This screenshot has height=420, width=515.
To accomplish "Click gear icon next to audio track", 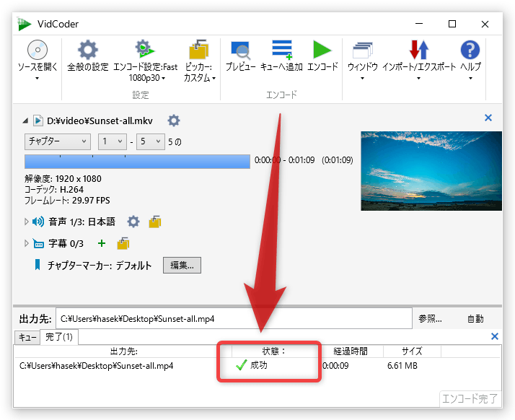I will pos(133,222).
